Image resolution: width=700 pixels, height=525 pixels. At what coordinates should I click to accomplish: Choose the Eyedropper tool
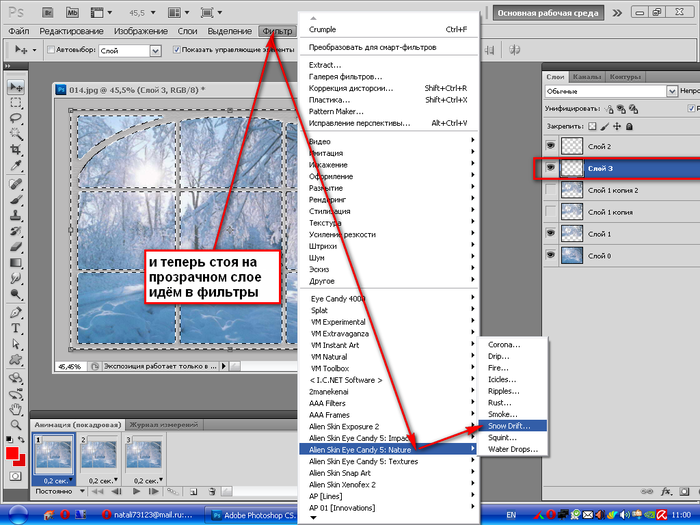(16, 167)
